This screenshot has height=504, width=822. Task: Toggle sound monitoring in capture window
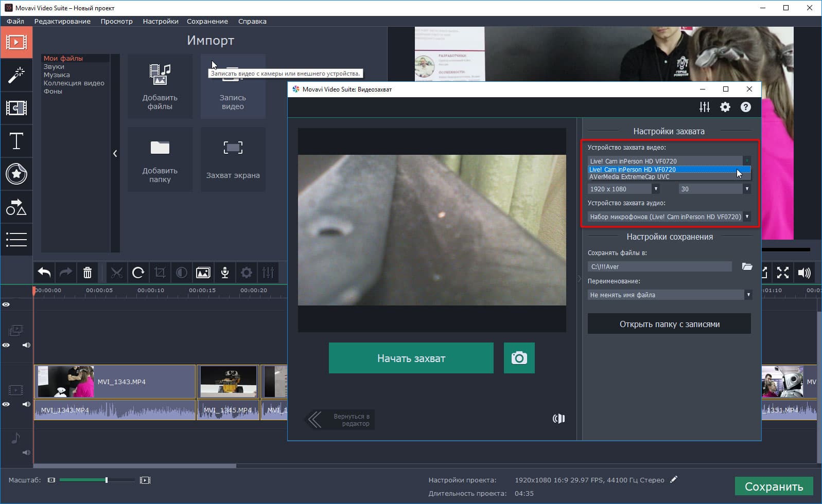tap(558, 419)
